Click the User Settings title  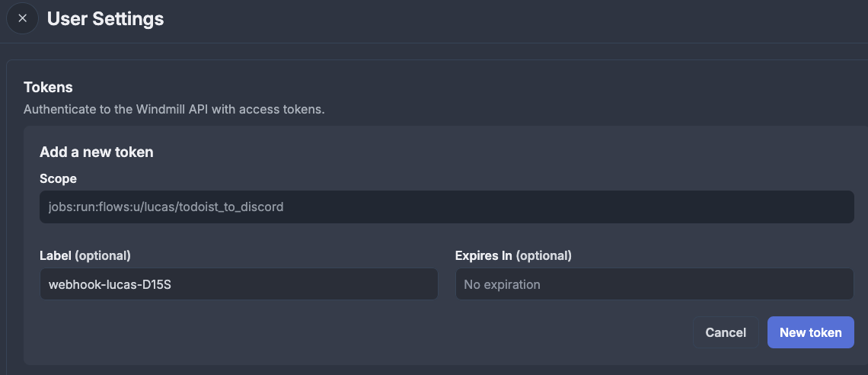(x=105, y=18)
